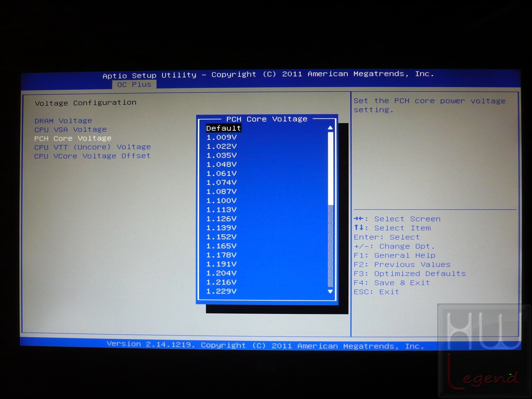The height and width of the screenshot is (399, 532).
Task: Choose 1.152V in the voltage list
Action: pos(221,237)
